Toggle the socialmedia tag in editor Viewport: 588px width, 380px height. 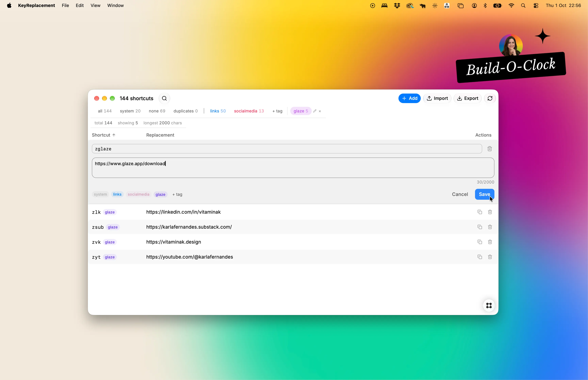point(138,194)
